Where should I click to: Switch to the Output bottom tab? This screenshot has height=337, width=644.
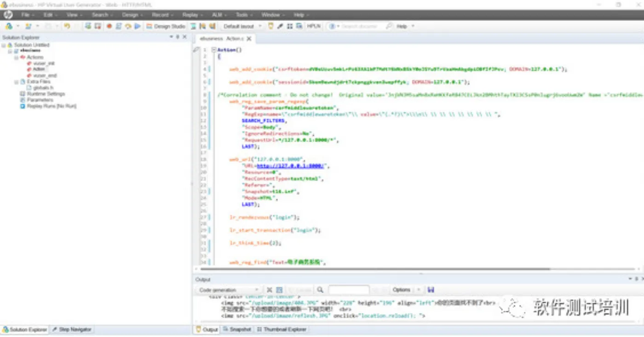coord(207,330)
